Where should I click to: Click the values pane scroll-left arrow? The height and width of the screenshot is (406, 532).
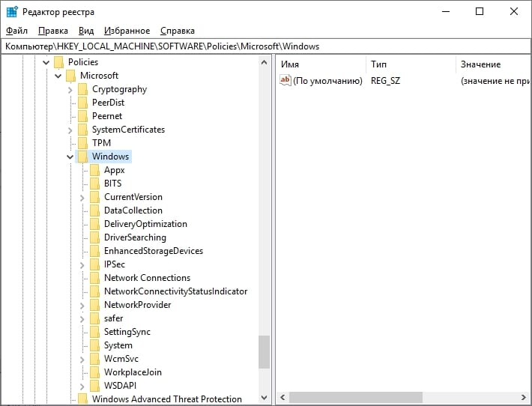point(283,397)
